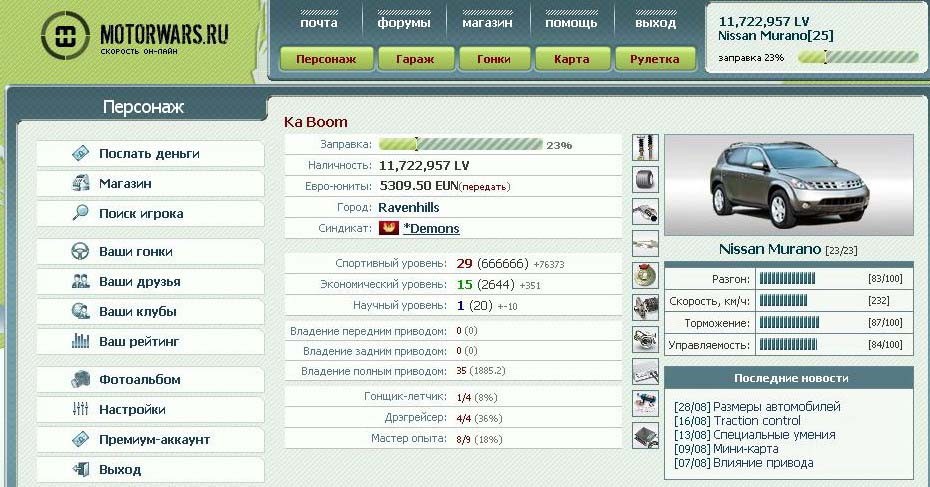
Task: Click the icon beside Премиум-аккаунт
Action: 81,439
